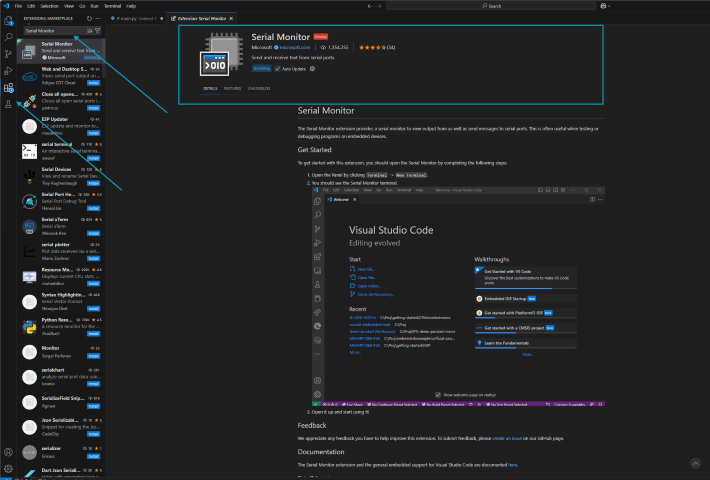Select the Close all opened serial ports extension icon
Viewport: 710px width, 480px height.
[x=29, y=101]
